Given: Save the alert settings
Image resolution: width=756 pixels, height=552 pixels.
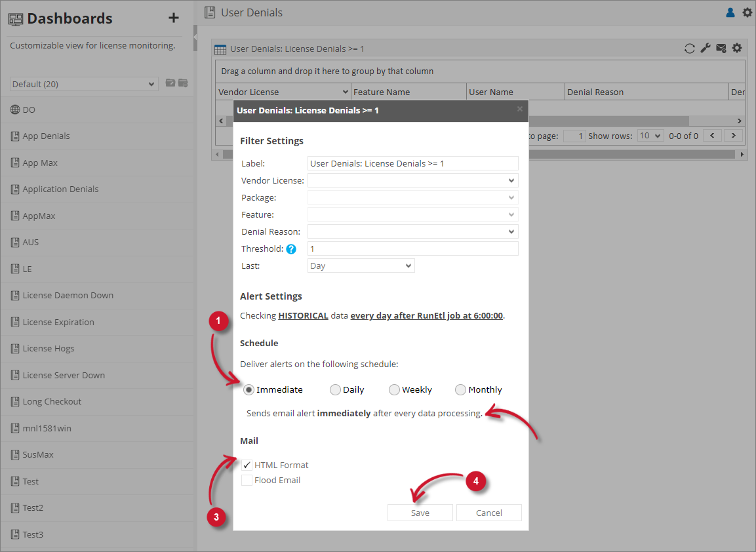Looking at the screenshot, I should (420, 513).
